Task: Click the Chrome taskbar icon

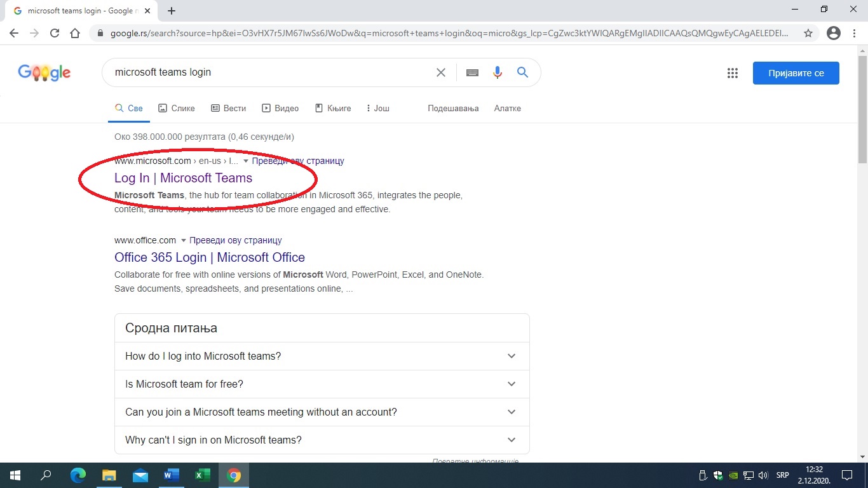Action: click(x=234, y=475)
